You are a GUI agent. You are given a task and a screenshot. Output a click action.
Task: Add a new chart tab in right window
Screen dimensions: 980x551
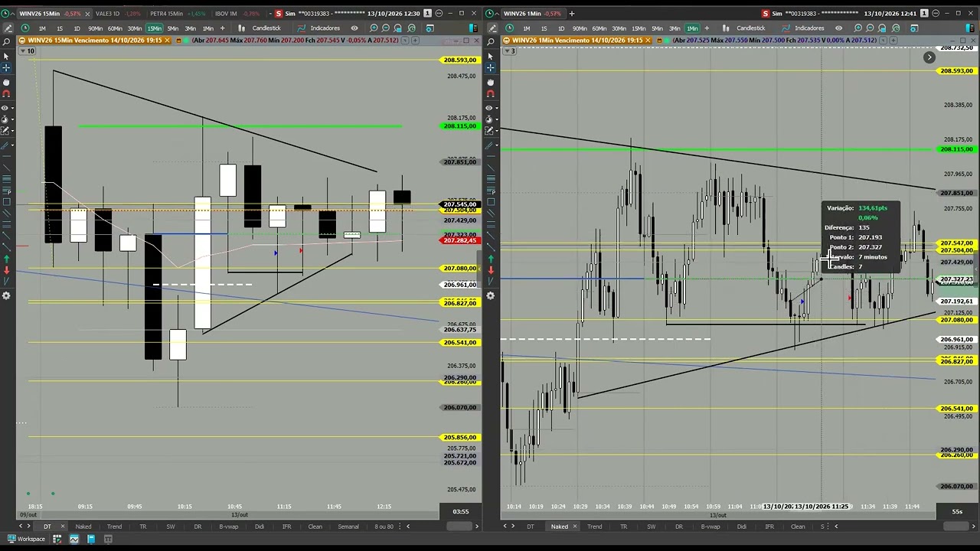click(x=571, y=14)
